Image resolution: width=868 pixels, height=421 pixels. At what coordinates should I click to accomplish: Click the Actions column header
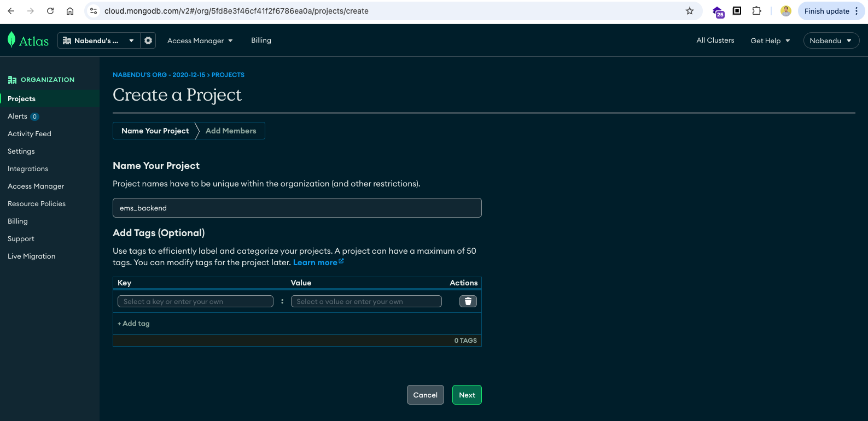point(464,283)
